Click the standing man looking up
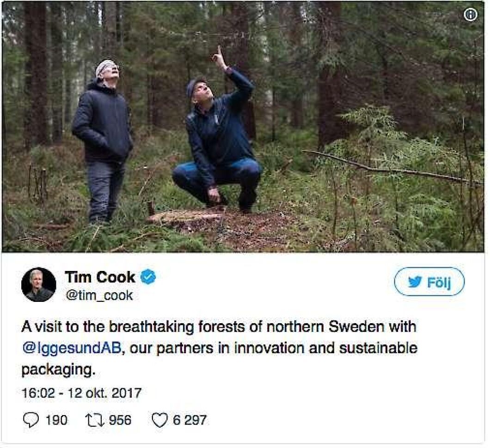This screenshot has width=490, height=448. click(x=103, y=139)
